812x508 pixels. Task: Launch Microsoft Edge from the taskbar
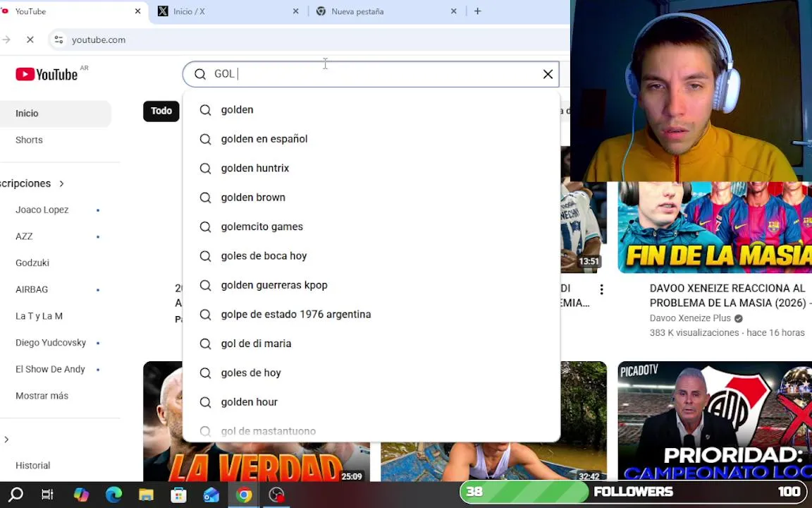coord(113,495)
